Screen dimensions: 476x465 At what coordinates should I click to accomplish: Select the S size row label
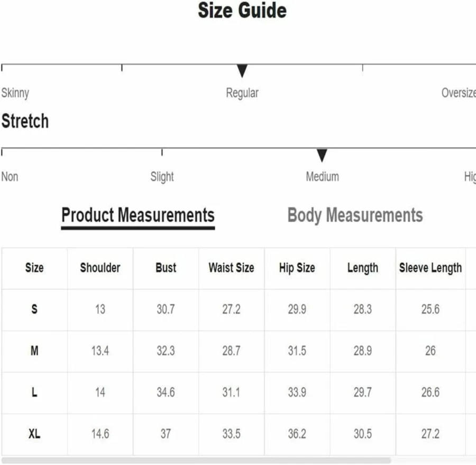tap(34, 309)
